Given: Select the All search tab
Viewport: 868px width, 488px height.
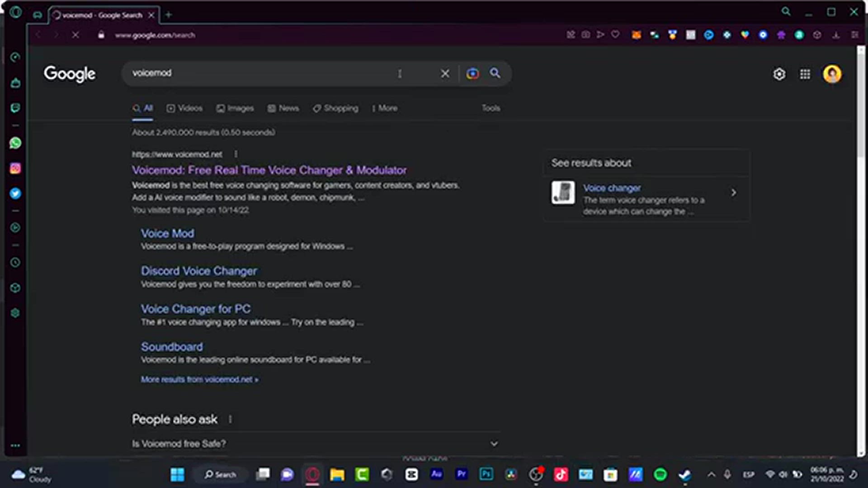Looking at the screenshot, I should [x=142, y=108].
